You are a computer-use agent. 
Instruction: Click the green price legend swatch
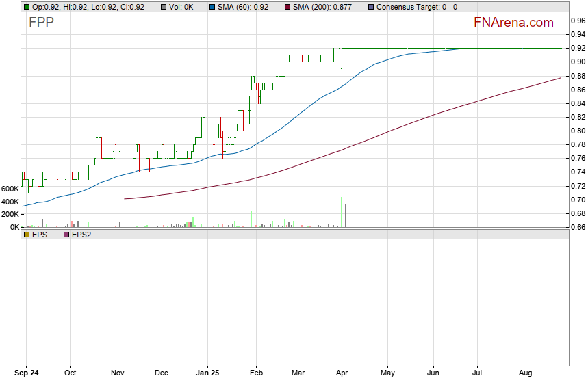pos(26,7)
